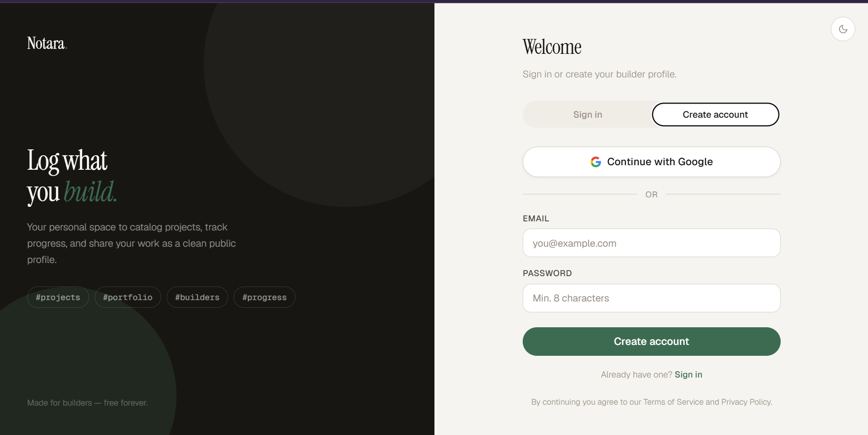Image resolution: width=868 pixels, height=435 pixels.
Task: Click 'Sign in or create your builder profile.'
Action: [599, 74]
